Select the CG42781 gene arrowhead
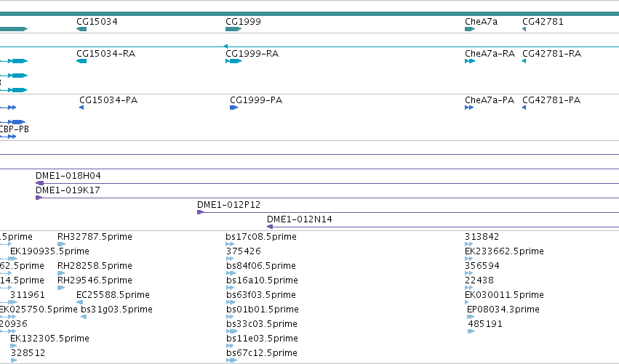 point(524,29)
